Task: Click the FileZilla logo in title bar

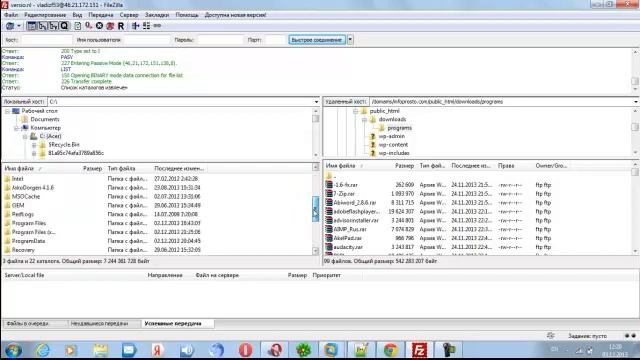Action: (4, 4)
